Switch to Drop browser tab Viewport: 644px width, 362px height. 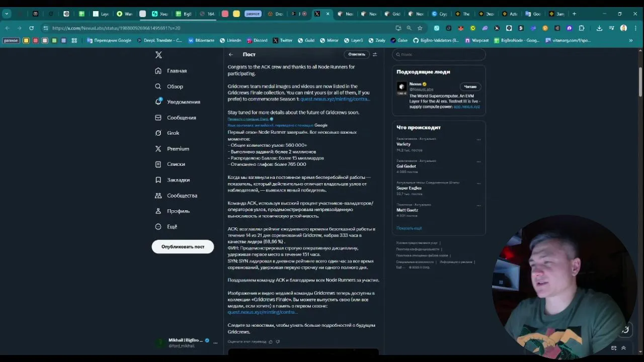(276, 14)
